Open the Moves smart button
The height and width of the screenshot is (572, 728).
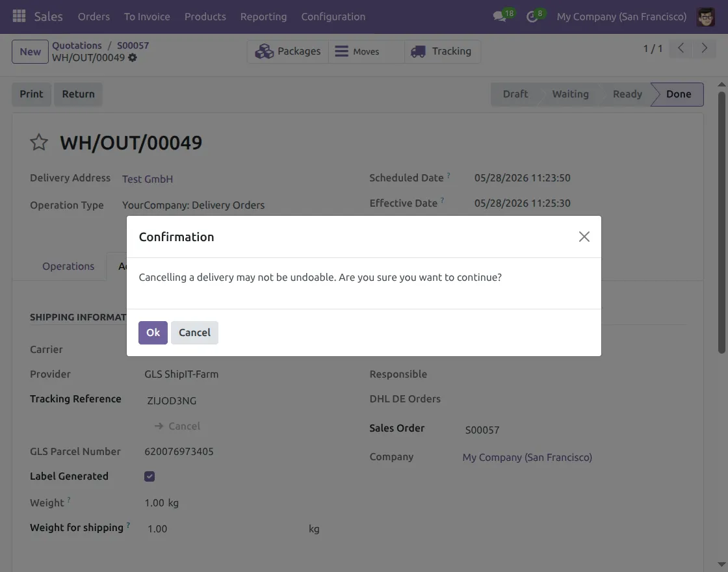(x=367, y=51)
